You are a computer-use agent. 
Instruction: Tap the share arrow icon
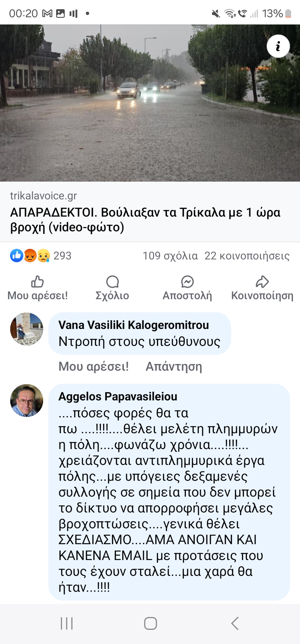pos(262,282)
